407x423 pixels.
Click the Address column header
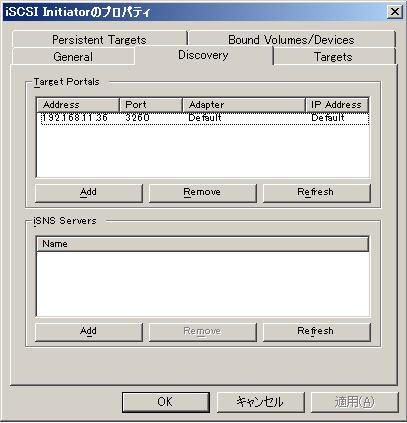tap(78, 105)
